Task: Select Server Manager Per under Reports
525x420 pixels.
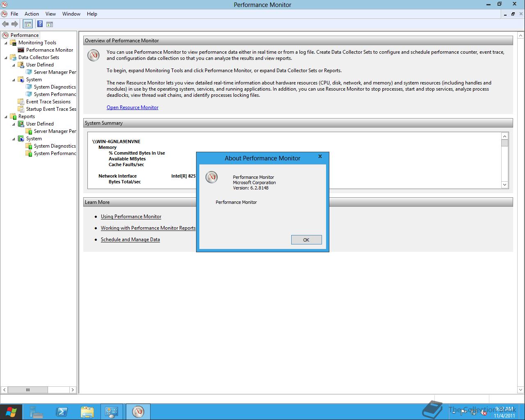Action: 55,131
